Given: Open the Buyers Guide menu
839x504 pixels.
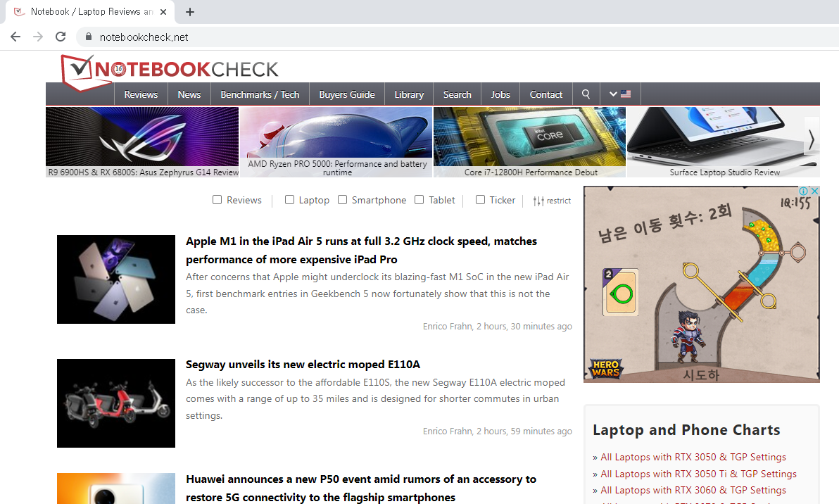Looking at the screenshot, I should pyautogui.click(x=347, y=94).
